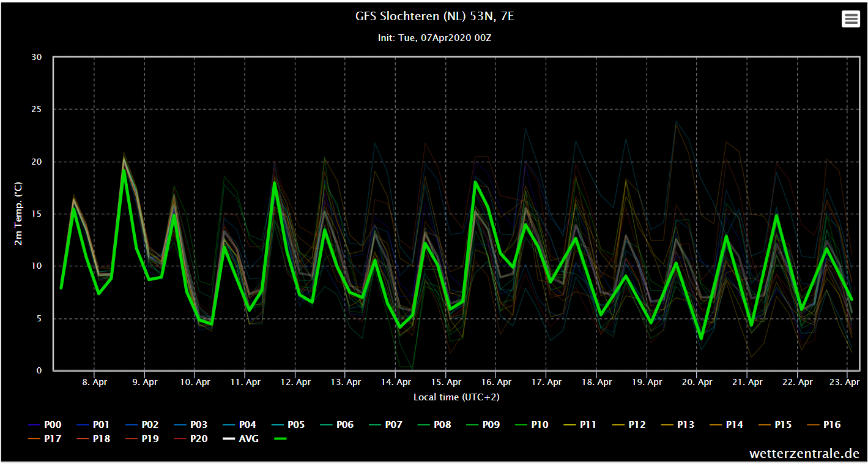Hide the P20 legend entry
868x464 pixels.
[x=190, y=438]
